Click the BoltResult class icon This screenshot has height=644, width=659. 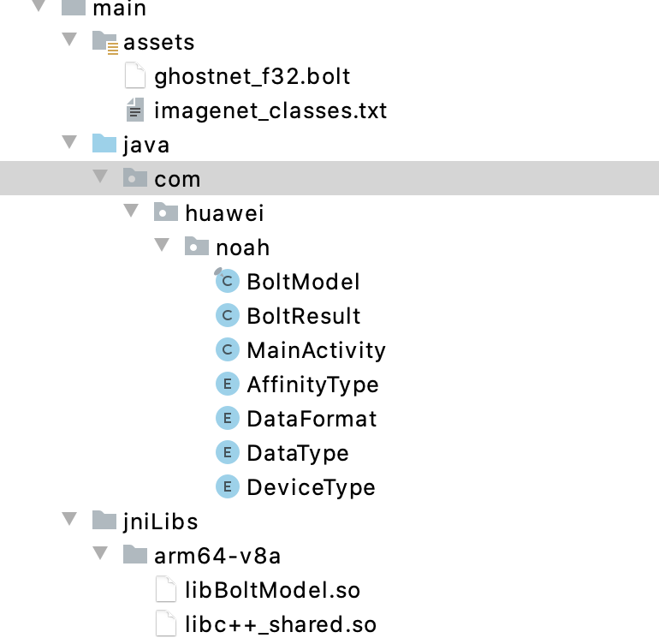click(227, 316)
